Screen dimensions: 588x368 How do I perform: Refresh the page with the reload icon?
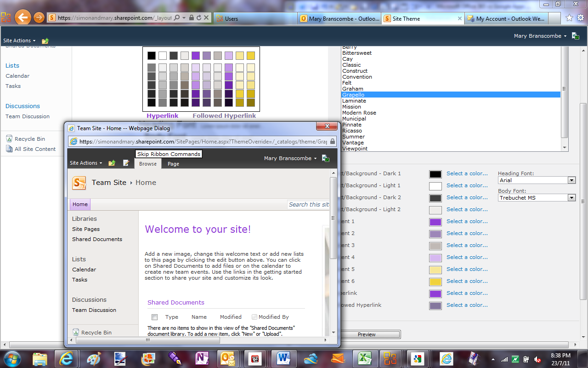click(x=198, y=18)
